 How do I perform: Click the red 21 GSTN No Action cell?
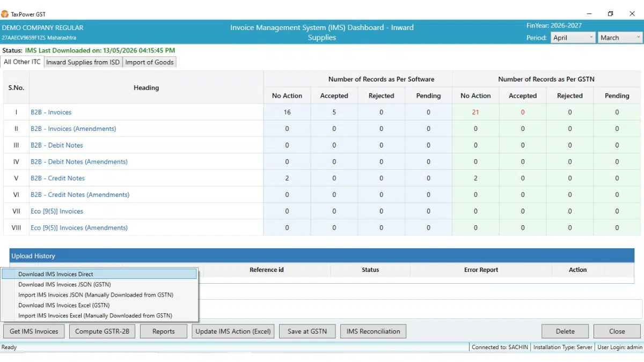pos(475,112)
